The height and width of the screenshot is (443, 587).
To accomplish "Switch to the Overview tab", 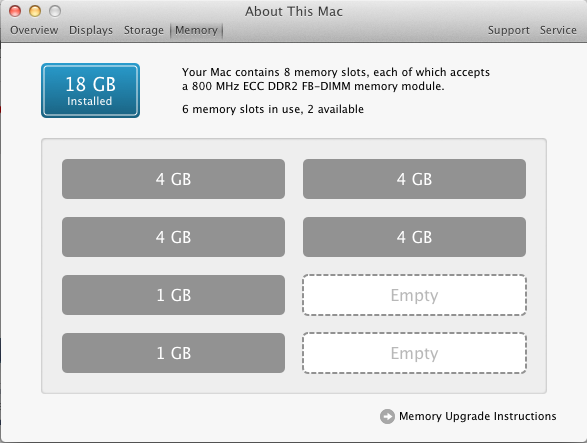I will [34, 30].
